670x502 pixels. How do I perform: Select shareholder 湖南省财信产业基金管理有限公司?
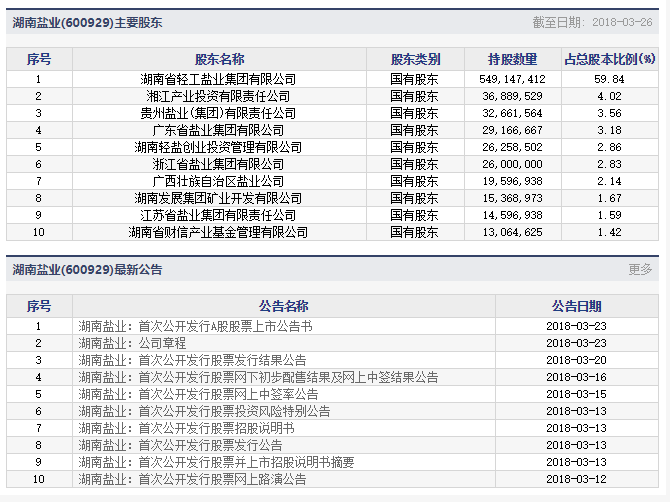coord(218,232)
